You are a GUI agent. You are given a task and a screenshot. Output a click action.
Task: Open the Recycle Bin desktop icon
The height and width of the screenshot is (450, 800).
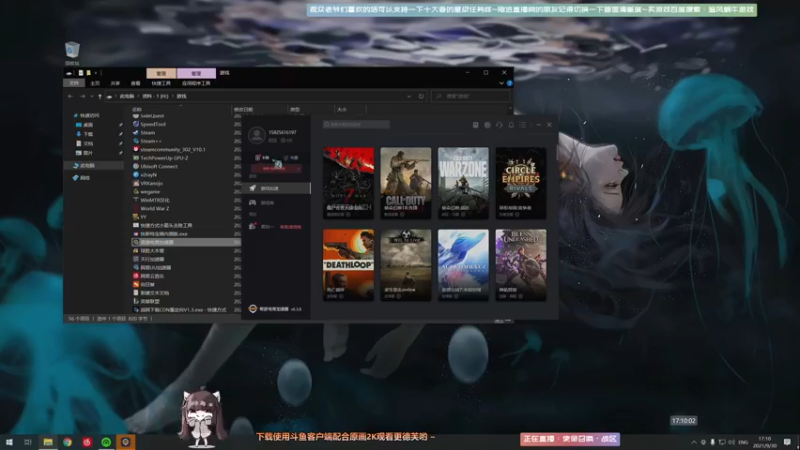click(72, 53)
